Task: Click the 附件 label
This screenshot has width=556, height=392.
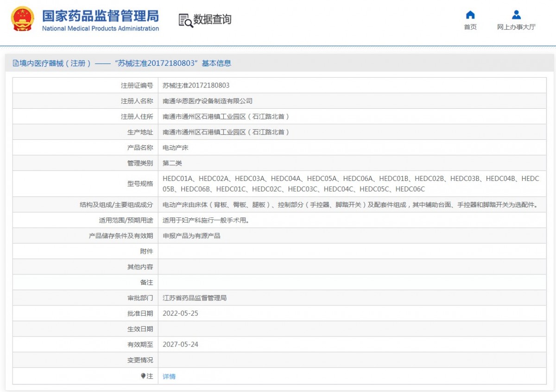Action: 146,251
